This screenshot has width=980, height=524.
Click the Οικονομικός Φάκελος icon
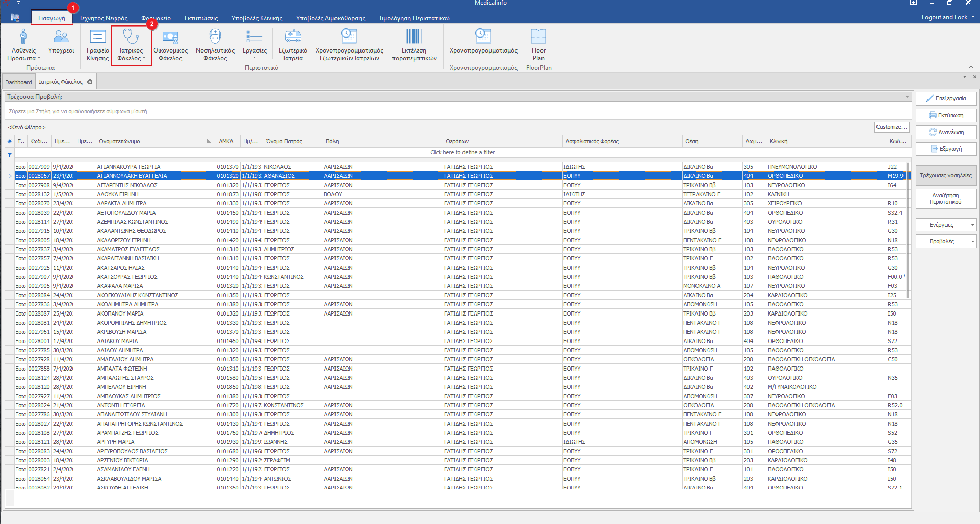pyautogui.click(x=170, y=44)
